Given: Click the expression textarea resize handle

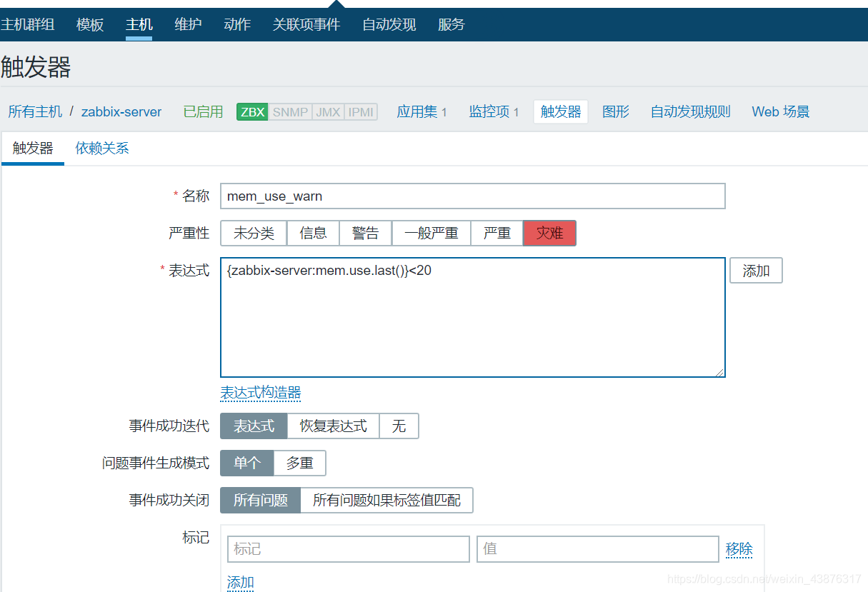Looking at the screenshot, I should pyautogui.click(x=719, y=371).
